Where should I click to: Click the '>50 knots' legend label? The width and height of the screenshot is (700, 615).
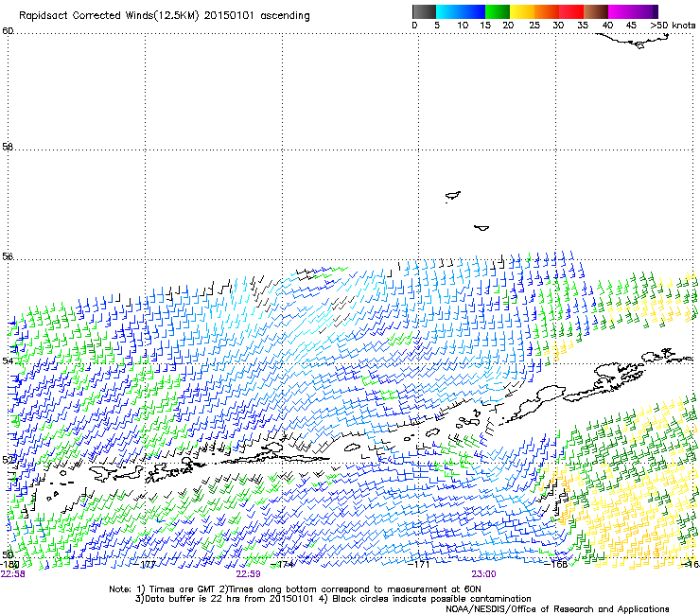pyautogui.click(x=673, y=25)
